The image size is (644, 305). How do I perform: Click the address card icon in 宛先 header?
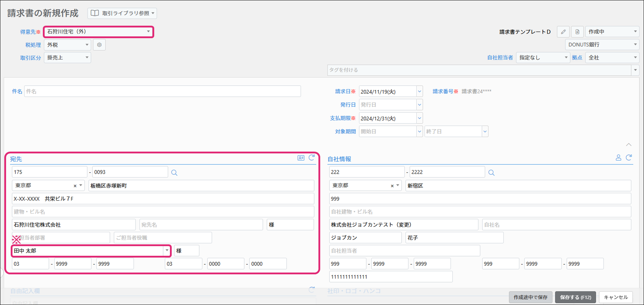tap(301, 158)
